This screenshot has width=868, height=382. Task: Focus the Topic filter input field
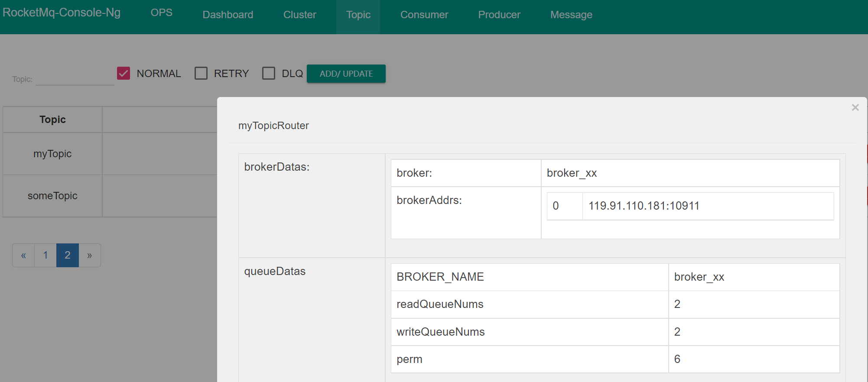pos(75,79)
